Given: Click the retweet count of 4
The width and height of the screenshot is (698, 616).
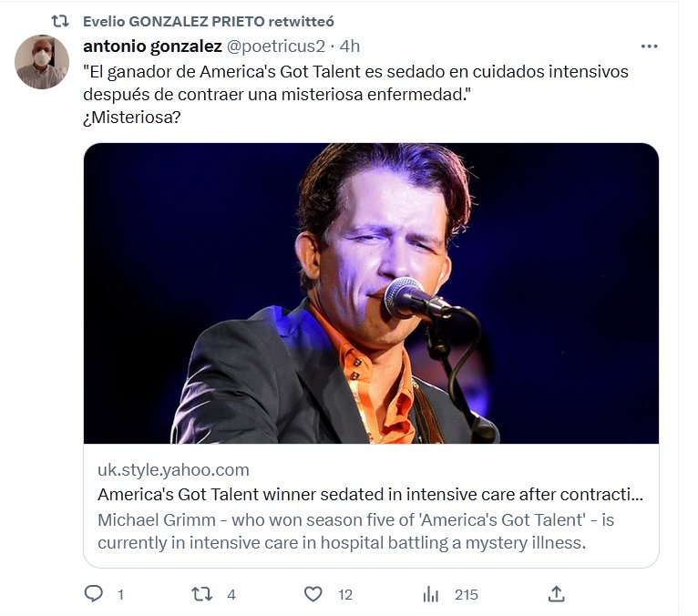Looking at the screenshot, I should coord(231,594).
